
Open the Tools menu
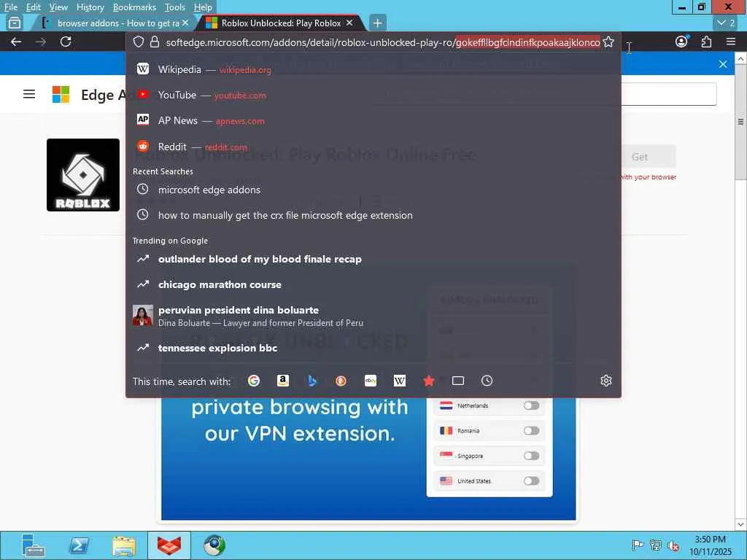click(x=175, y=7)
